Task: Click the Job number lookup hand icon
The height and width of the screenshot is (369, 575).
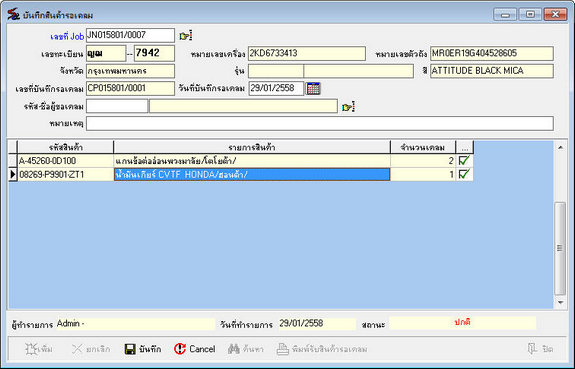Action: [x=186, y=36]
